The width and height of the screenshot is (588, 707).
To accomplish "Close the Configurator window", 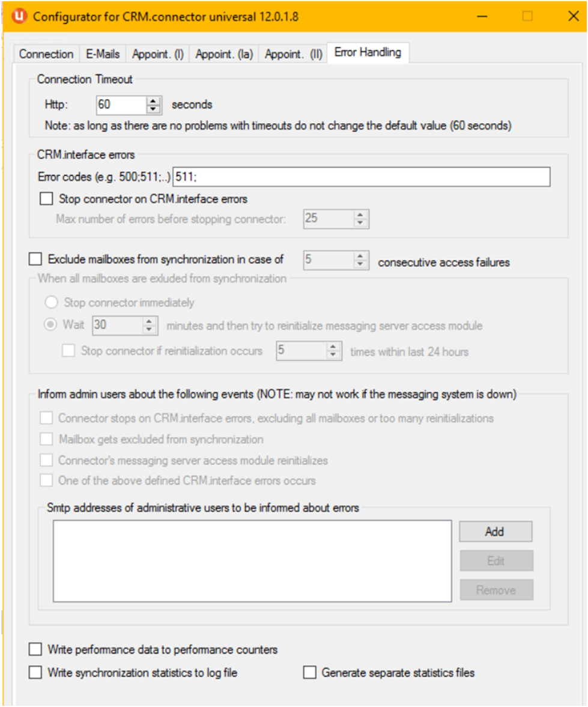I will click(x=573, y=16).
